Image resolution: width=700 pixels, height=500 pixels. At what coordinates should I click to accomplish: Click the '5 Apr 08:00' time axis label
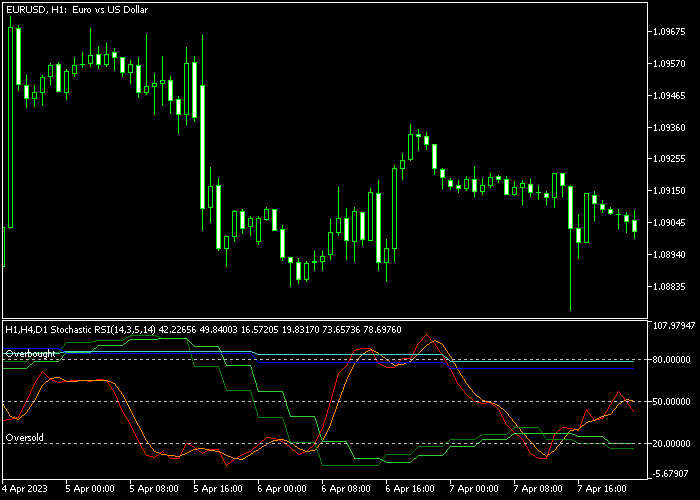point(154,489)
